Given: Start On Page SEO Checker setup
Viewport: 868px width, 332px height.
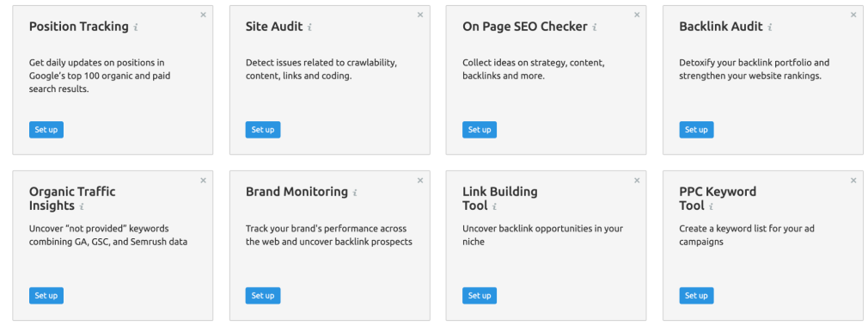Looking at the screenshot, I should point(480,130).
